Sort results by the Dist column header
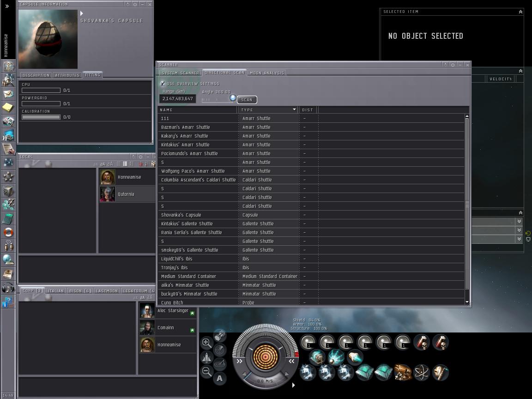 tap(308, 110)
